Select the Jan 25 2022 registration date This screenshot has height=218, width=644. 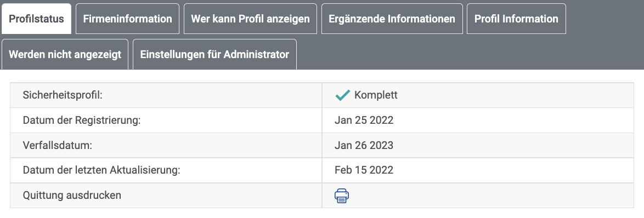pyautogui.click(x=364, y=121)
